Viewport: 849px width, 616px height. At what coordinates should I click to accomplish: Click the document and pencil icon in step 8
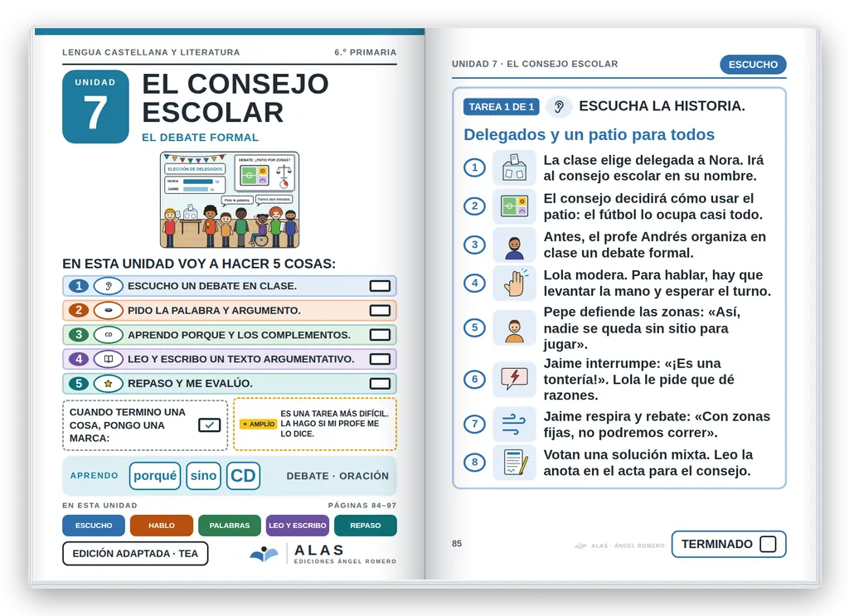click(x=514, y=463)
